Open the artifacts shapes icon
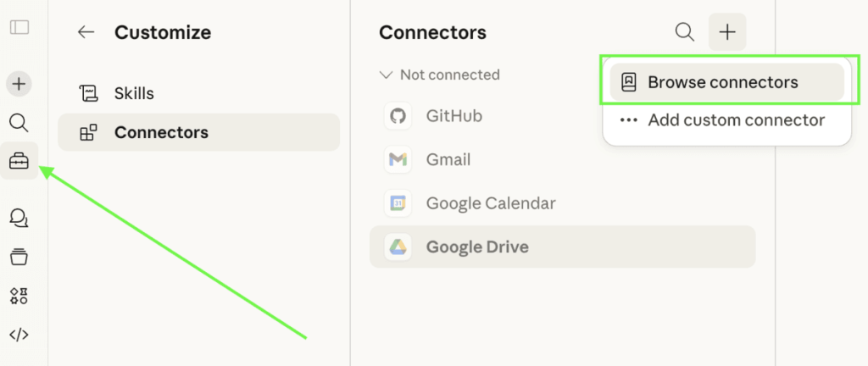Screen dimensions: 868x366 click(x=19, y=296)
